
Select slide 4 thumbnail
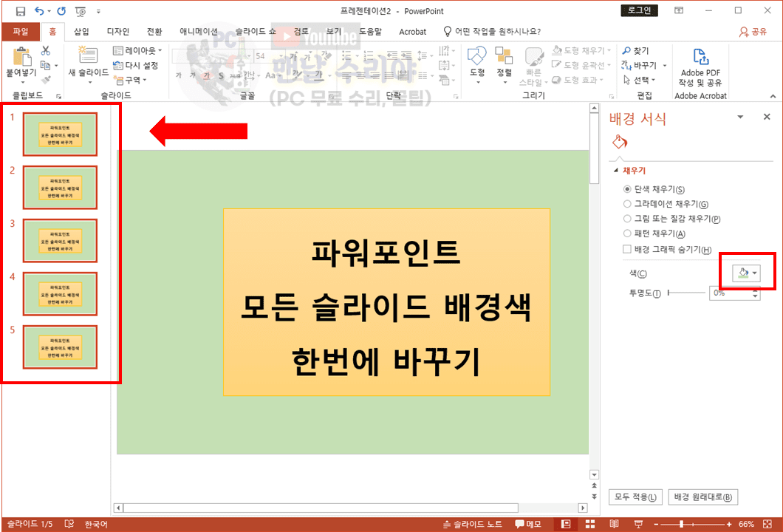60,294
